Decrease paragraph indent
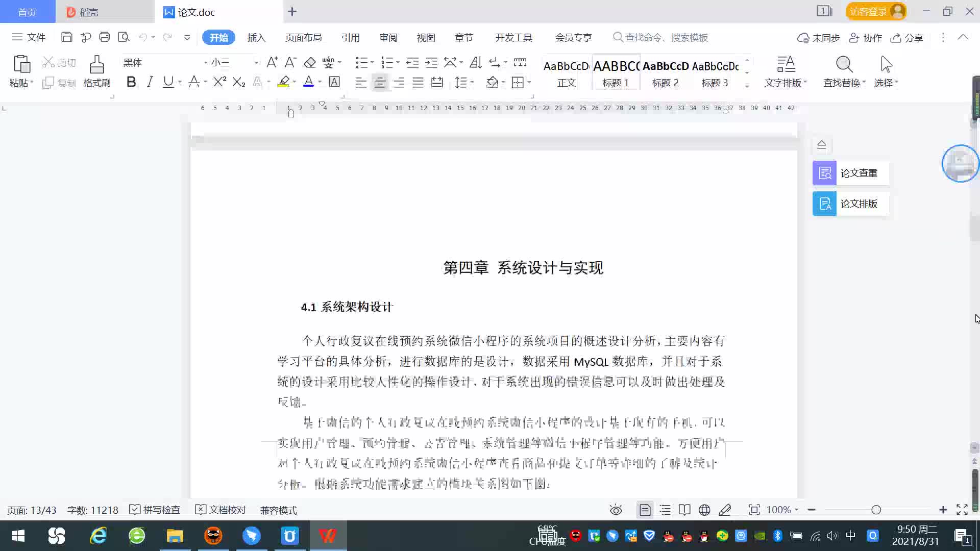980x551 pixels. pyautogui.click(x=412, y=62)
